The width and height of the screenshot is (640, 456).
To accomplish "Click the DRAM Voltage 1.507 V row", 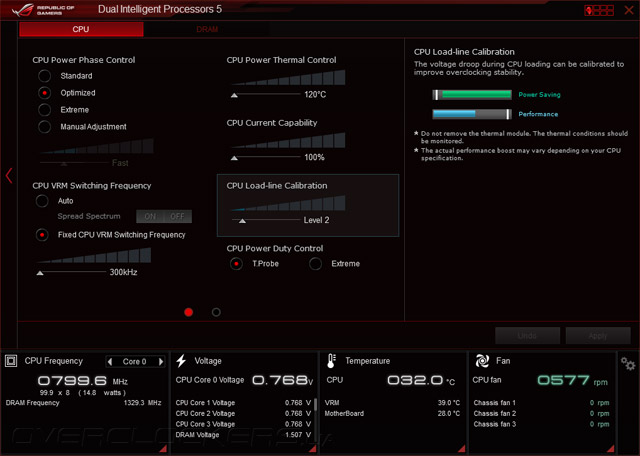I will [x=243, y=435].
